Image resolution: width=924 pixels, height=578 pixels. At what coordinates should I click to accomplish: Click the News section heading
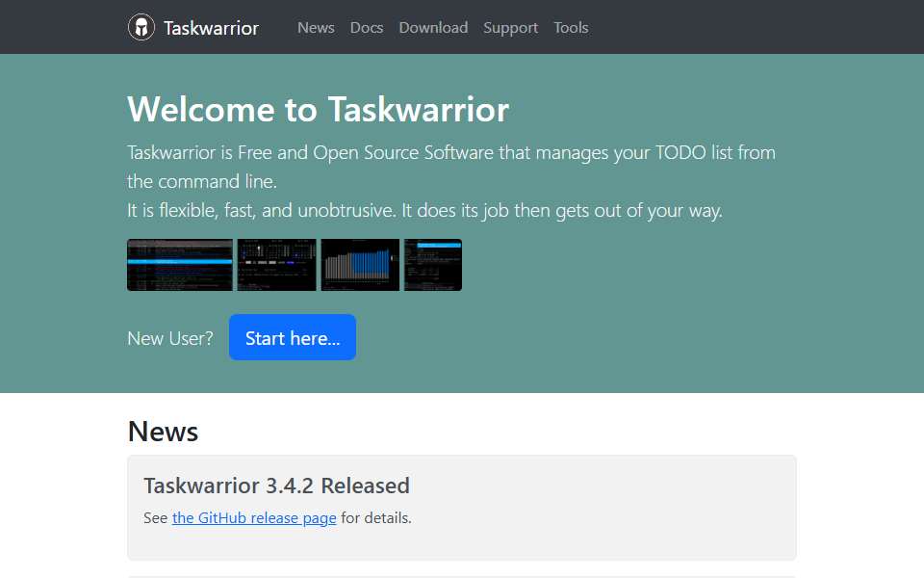(x=163, y=432)
